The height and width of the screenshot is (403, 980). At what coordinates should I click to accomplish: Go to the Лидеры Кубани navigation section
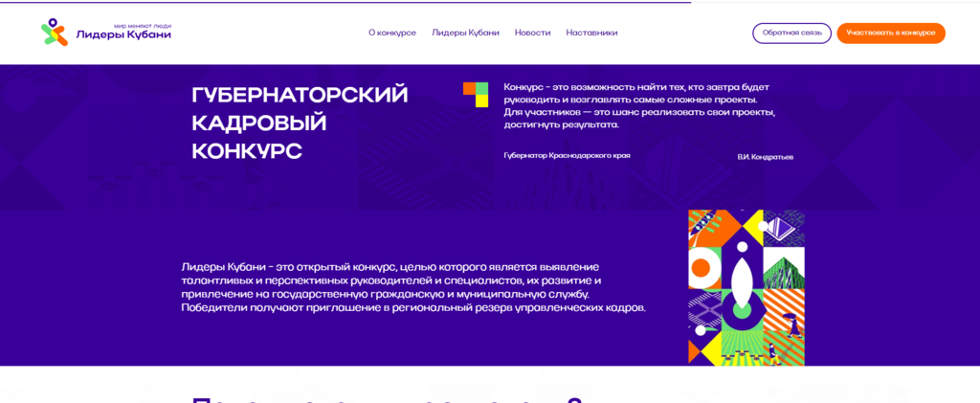(465, 33)
